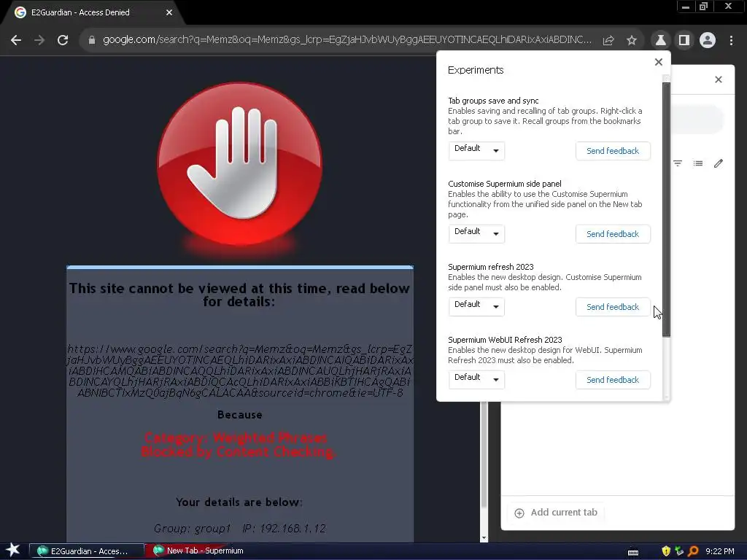The image size is (747, 560).
Task: Close the side panel
Action: point(719,79)
